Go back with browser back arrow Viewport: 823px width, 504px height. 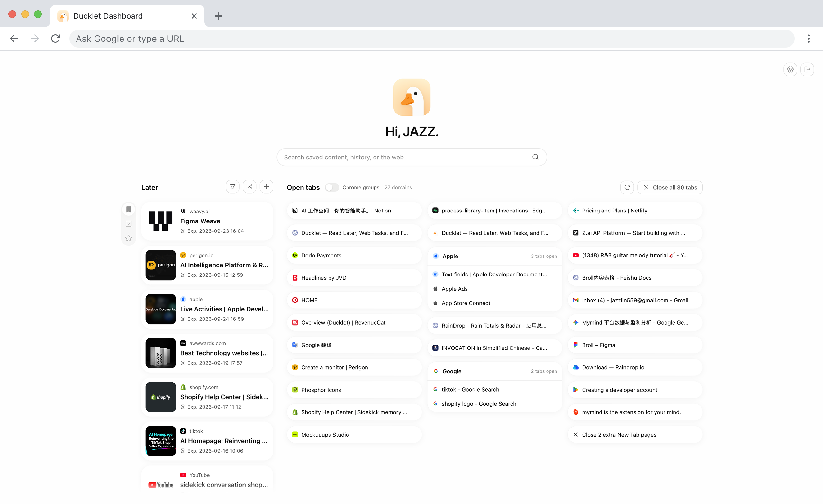[x=14, y=39]
